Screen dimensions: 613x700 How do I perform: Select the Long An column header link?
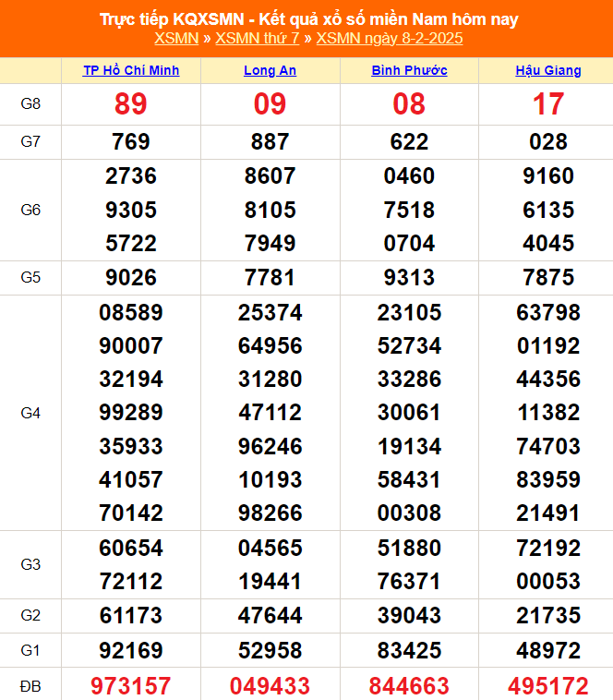(x=270, y=70)
